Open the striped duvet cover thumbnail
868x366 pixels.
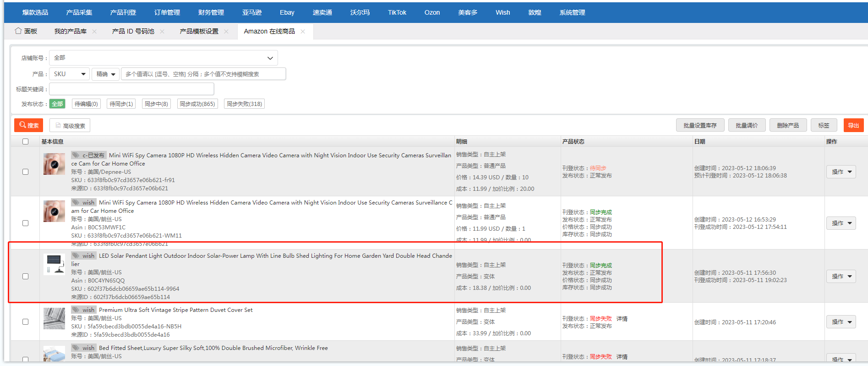[x=54, y=318]
